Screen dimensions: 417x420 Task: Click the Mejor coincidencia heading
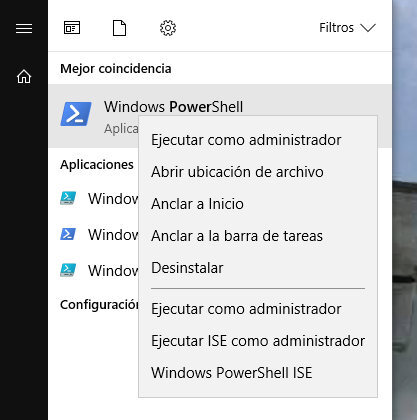(x=116, y=69)
